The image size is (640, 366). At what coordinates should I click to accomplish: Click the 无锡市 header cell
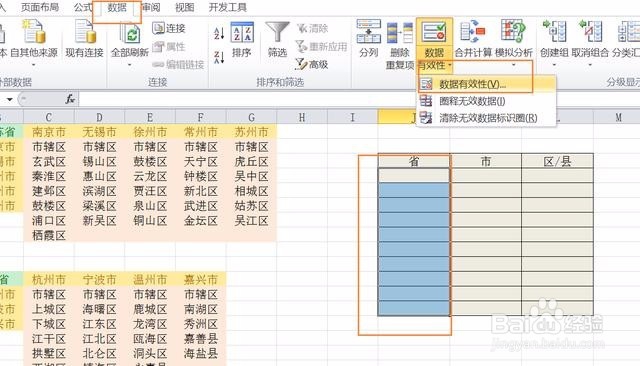(99, 132)
